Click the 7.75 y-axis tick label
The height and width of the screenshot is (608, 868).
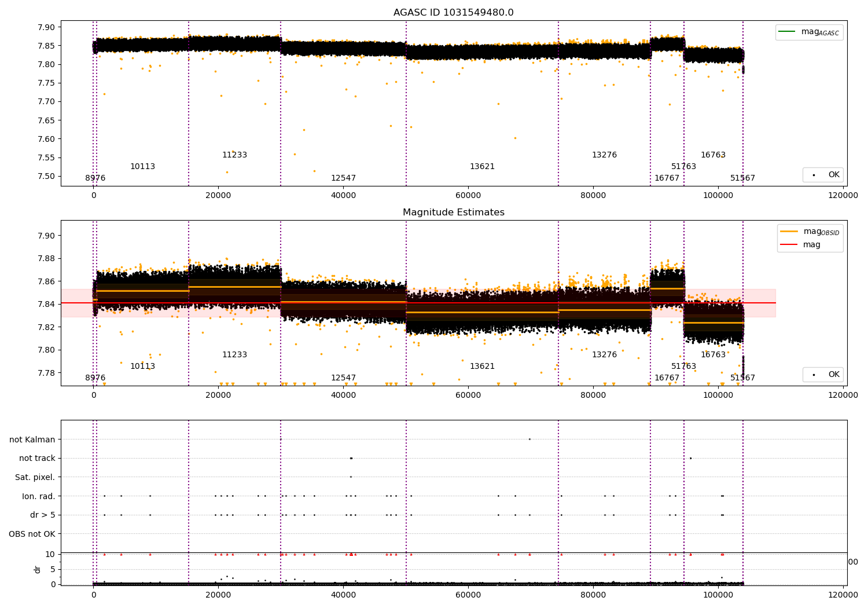46,83
